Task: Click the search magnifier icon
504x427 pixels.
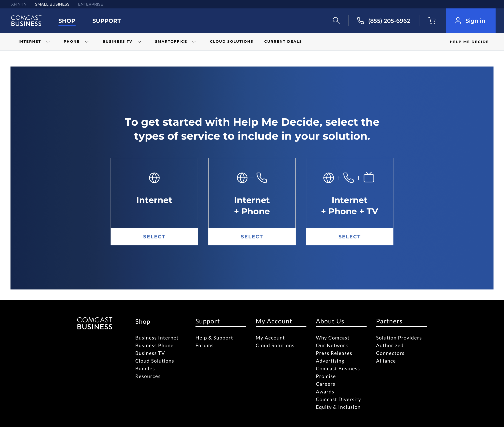Action: pos(336,21)
